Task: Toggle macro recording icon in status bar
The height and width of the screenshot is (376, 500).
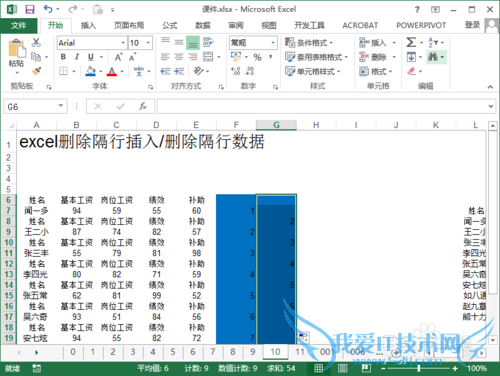Action: (36, 368)
